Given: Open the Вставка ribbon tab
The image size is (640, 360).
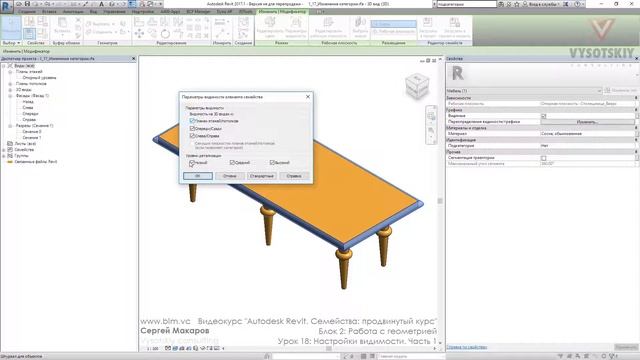Looking at the screenshot, I should 49,11.
